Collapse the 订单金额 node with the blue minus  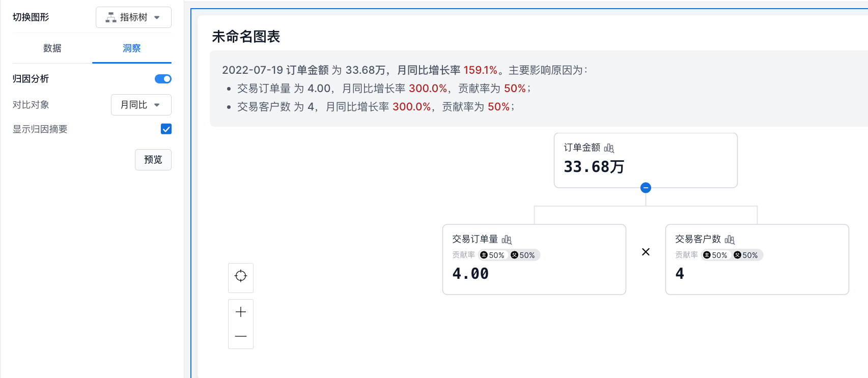646,188
